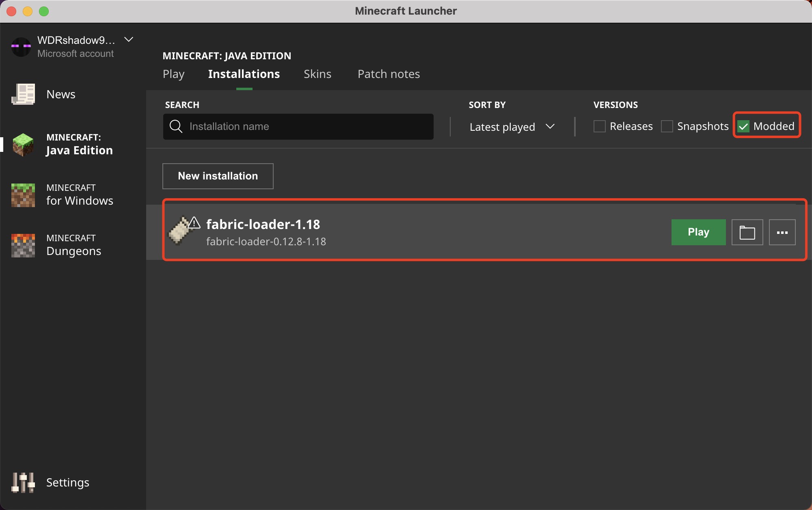Click the Minecraft Dungeons label

(74, 245)
